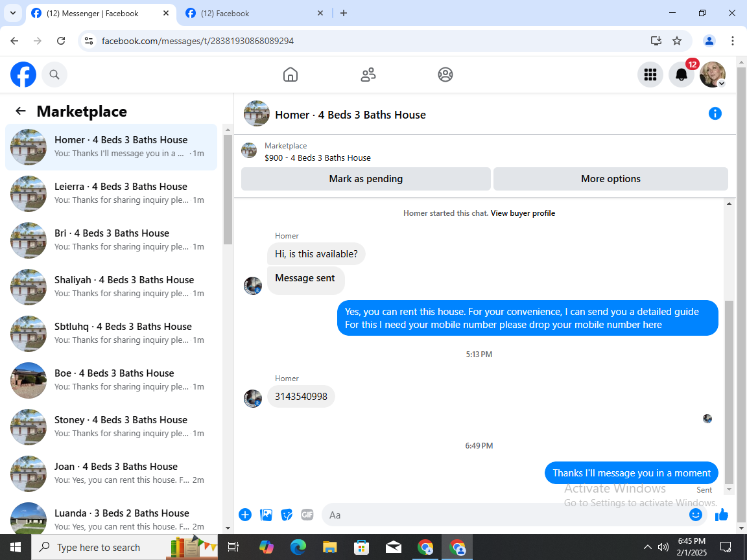Click the More options button
This screenshot has width=747, height=560.
pos(610,179)
